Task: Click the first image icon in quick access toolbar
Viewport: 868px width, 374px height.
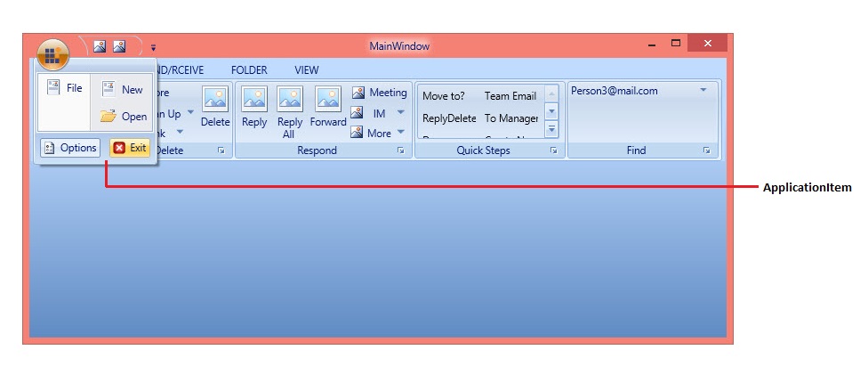Action: (100, 46)
